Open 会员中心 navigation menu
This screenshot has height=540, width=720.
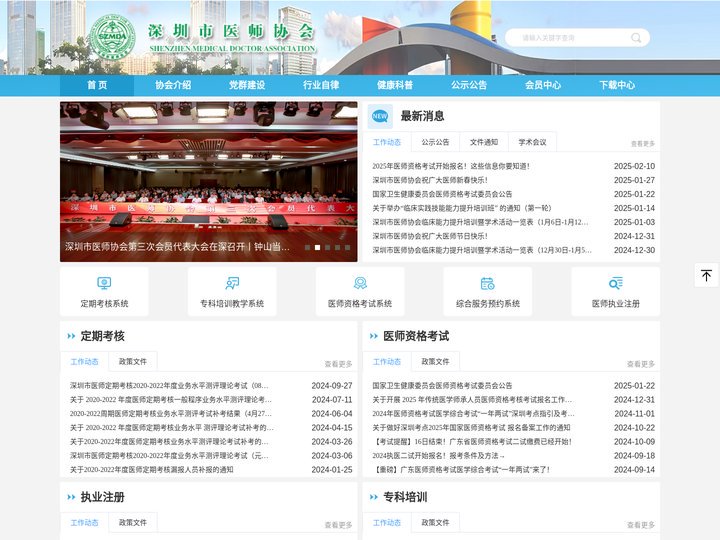[543, 85]
